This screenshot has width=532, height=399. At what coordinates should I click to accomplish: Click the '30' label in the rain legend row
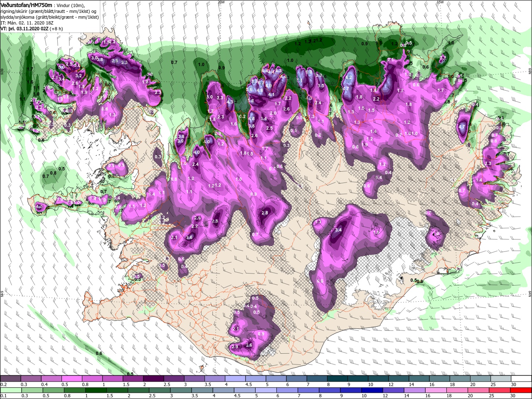(514, 396)
